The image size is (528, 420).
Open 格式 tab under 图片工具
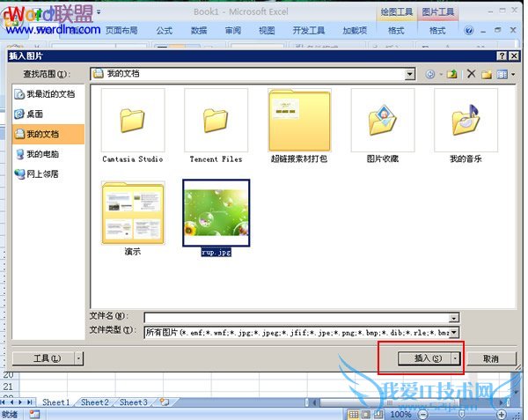(437, 31)
